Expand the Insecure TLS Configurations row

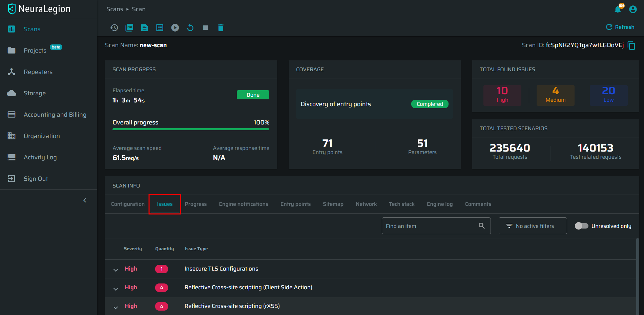[x=116, y=270]
